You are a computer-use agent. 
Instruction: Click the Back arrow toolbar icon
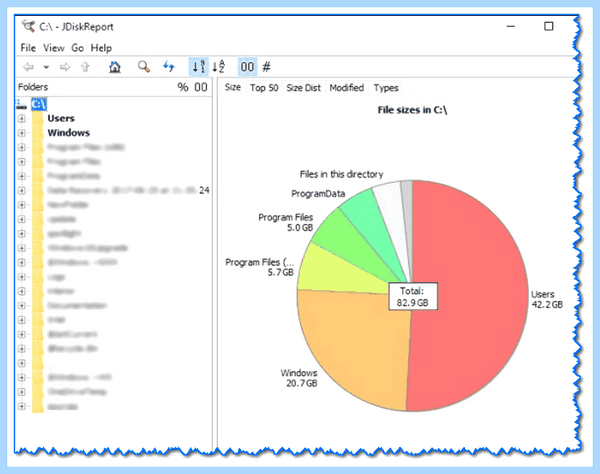[28, 67]
